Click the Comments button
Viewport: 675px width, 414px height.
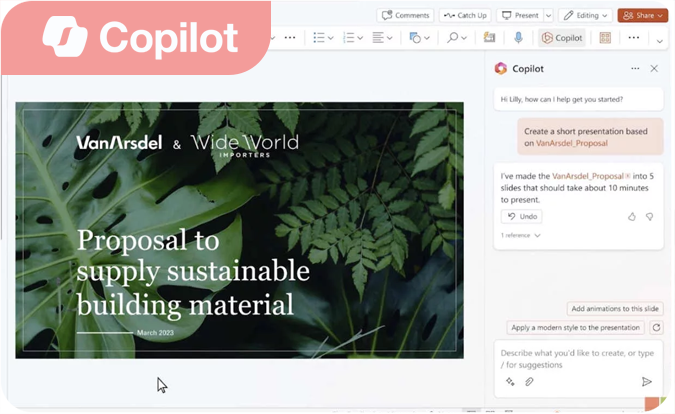406,15
